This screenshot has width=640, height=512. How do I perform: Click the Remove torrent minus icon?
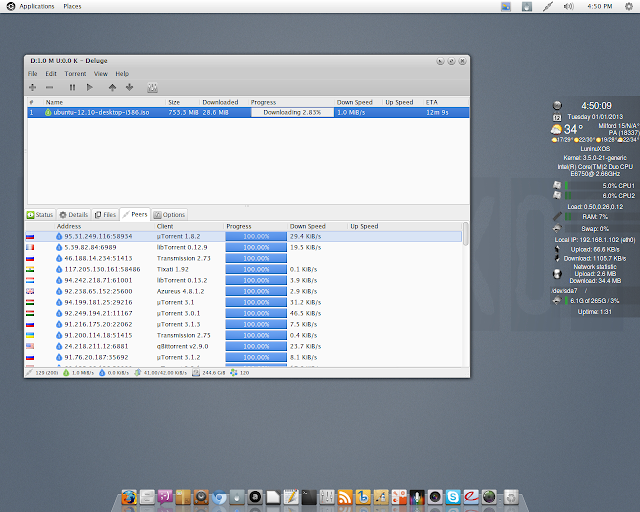(49, 87)
